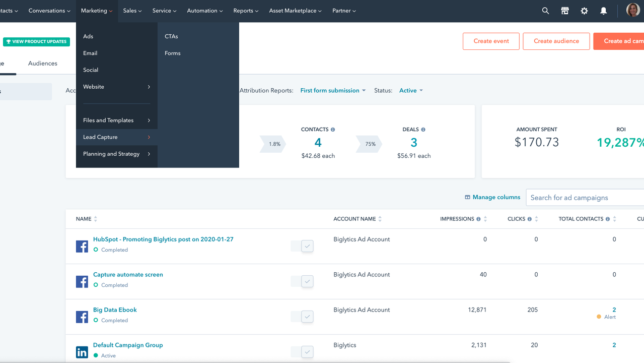
Task: Select CTAs in Lead Capture submenu
Action: point(171,36)
